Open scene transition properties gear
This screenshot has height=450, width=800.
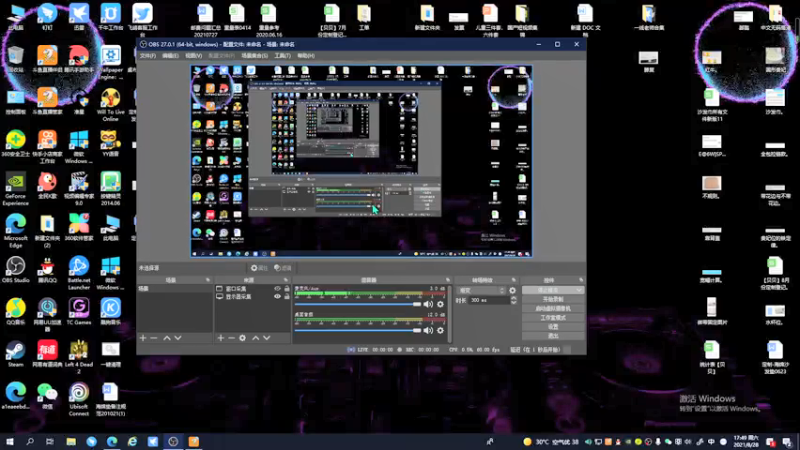coord(512,290)
